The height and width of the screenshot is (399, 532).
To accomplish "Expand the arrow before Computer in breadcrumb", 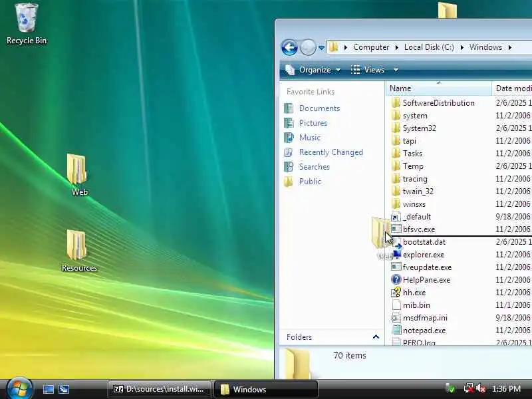I will tap(345, 47).
